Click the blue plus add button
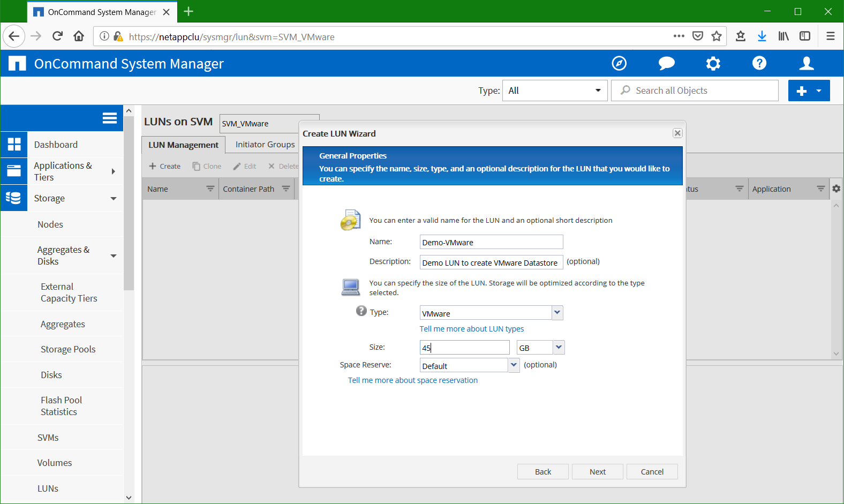This screenshot has width=844, height=504. 801,91
